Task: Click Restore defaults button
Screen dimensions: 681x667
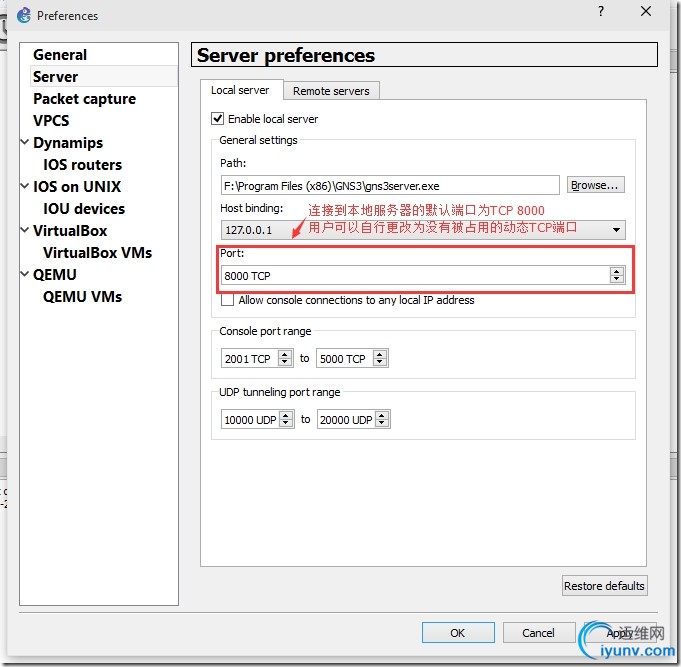Action: coord(604,586)
